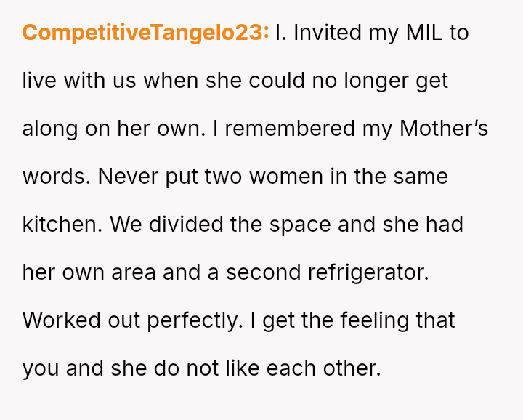
Task: Click the word "words." starting fourth line
Action: [x=57, y=177]
